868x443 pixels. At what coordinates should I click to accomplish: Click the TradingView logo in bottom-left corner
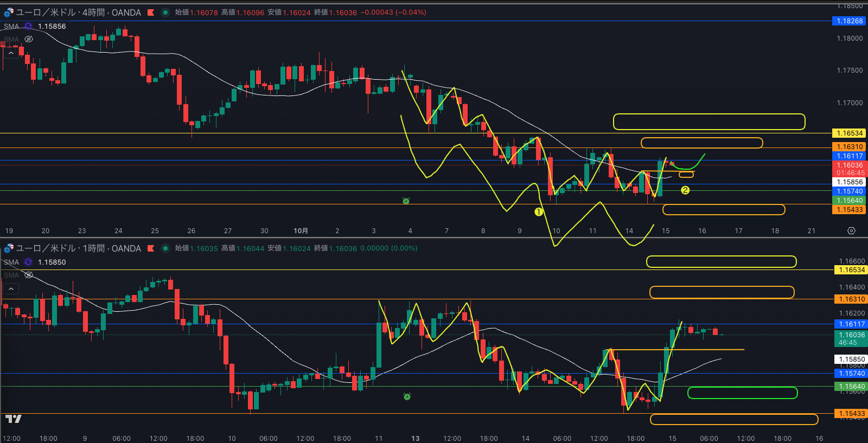point(13,419)
